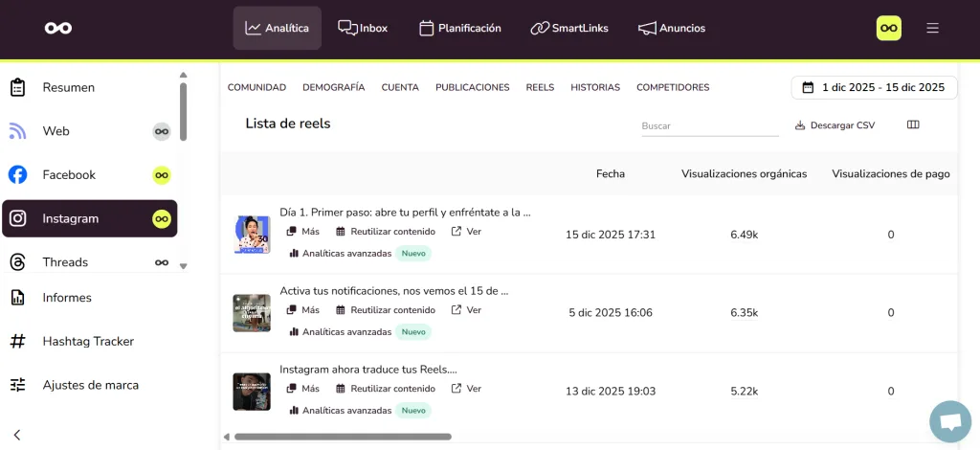
Task: Open Ajustes de marca in the sidebar
Action: pyautogui.click(x=89, y=385)
